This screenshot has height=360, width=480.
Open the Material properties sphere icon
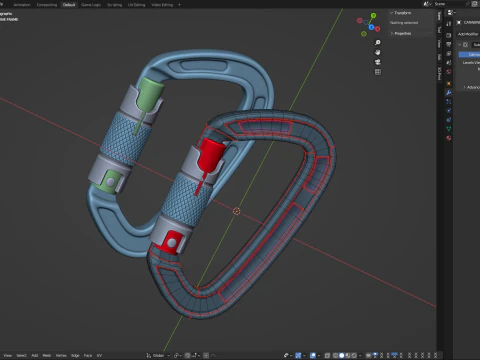point(449,138)
